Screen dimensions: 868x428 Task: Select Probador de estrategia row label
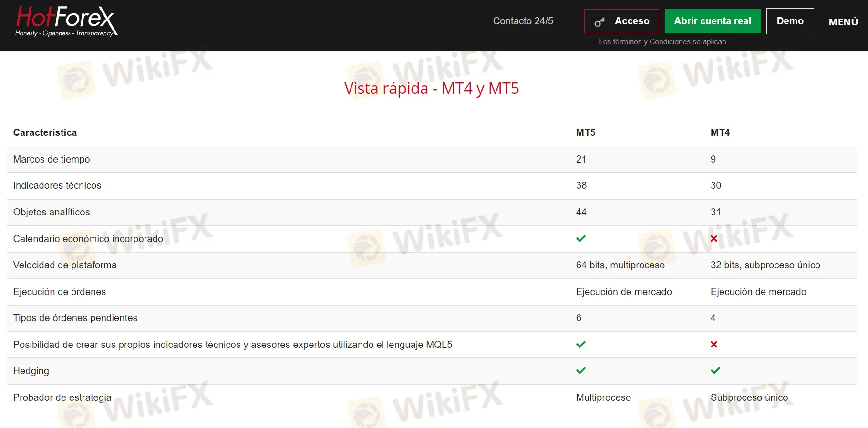(62, 397)
